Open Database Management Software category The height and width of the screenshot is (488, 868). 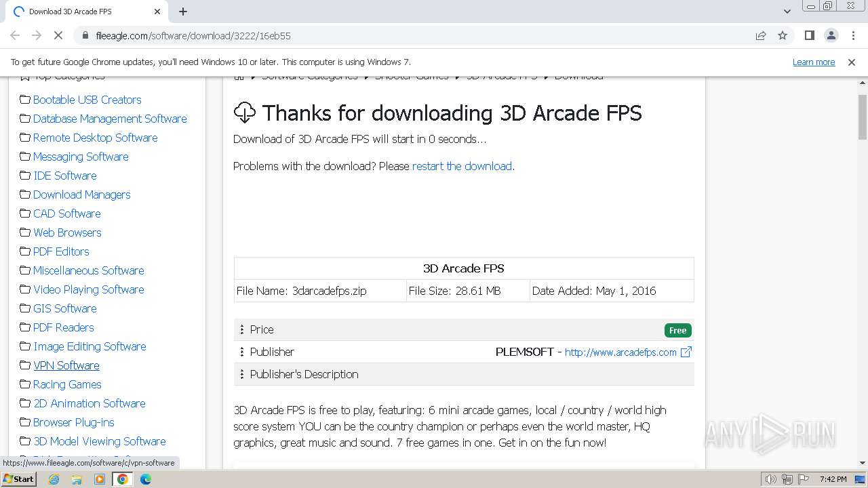pyautogui.click(x=110, y=119)
